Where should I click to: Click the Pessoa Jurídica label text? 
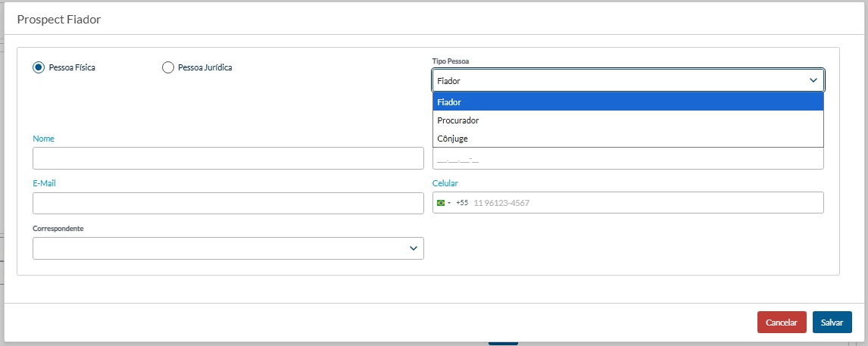tap(205, 67)
